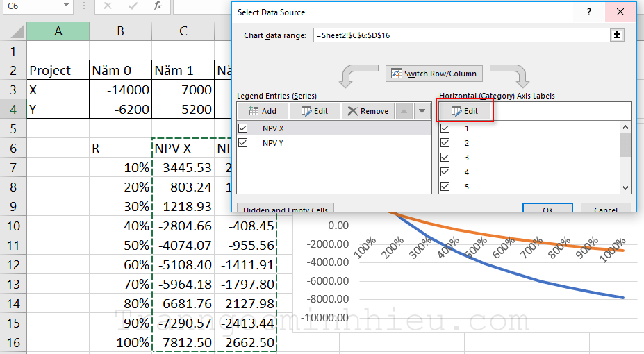Click the formula bar Enter checkmark icon
The image size is (644, 354).
(x=132, y=6)
